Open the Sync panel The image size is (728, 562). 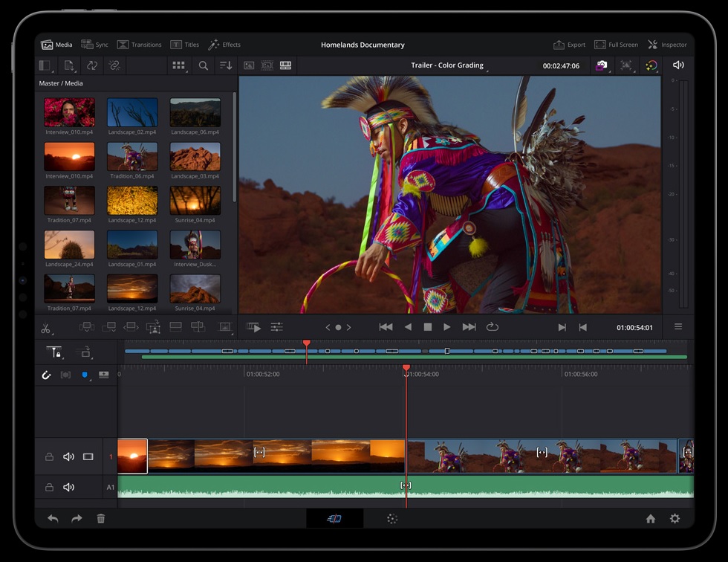(x=95, y=45)
